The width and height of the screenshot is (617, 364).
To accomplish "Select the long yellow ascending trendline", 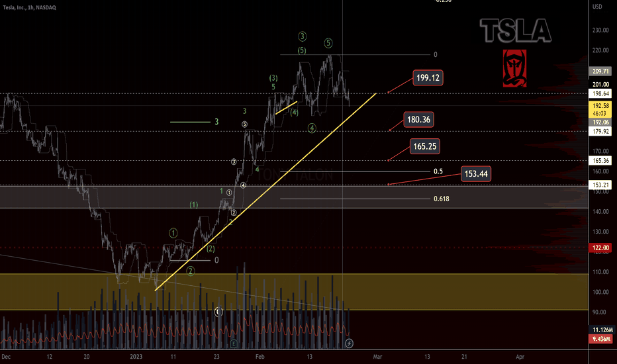I will point(266,192).
